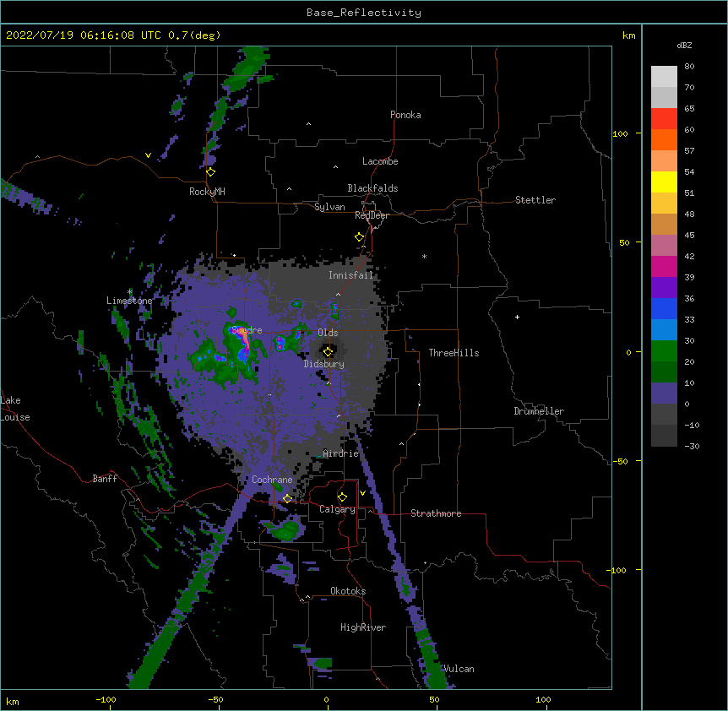Click the dBZ legend heading
728x711 pixels.
pyautogui.click(x=684, y=45)
